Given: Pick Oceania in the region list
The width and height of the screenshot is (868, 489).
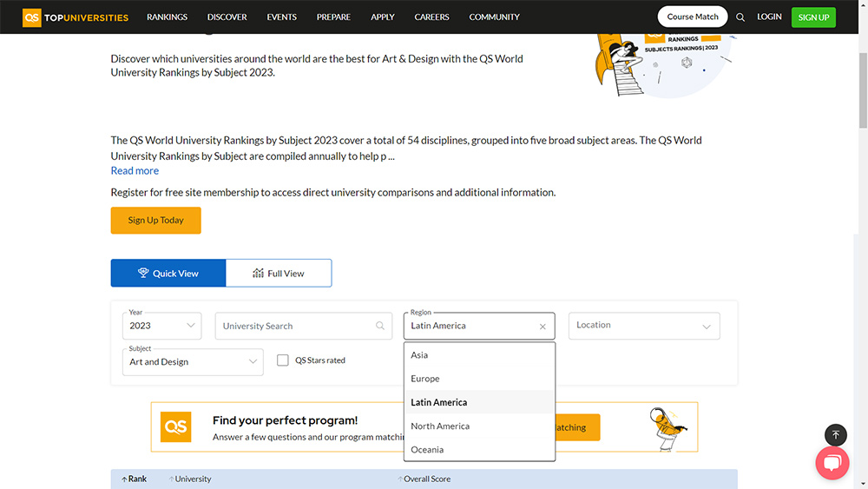Looking at the screenshot, I should tap(479, 450).
